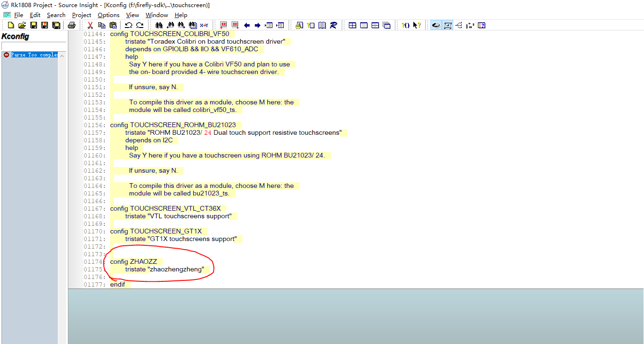Search forward with binoculars right-arrow icon

coord(181,25)
